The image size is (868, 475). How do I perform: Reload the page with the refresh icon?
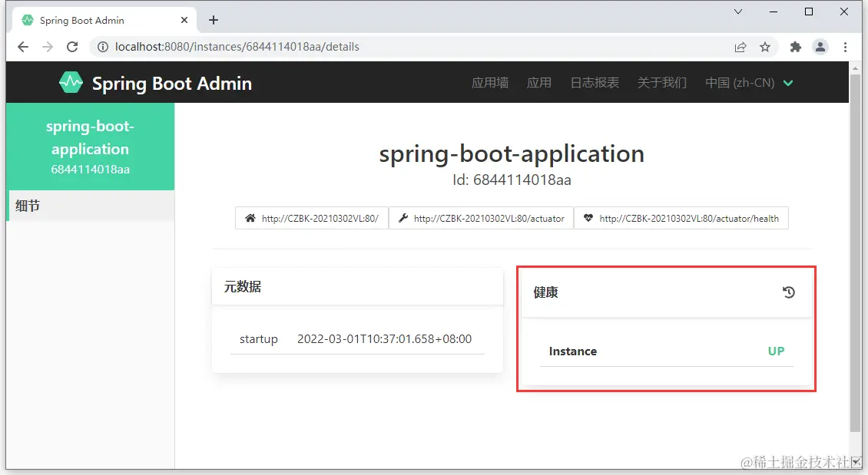click(72, 47)
